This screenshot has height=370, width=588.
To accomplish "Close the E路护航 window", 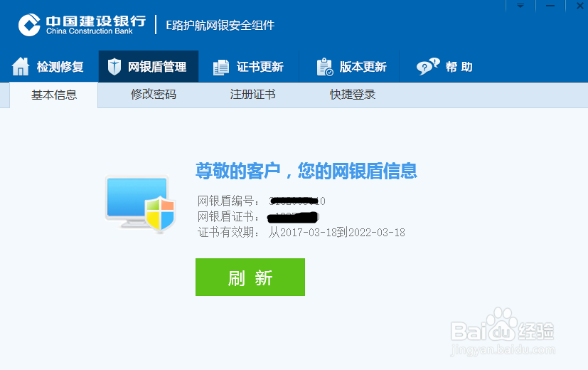I will 579,6.
